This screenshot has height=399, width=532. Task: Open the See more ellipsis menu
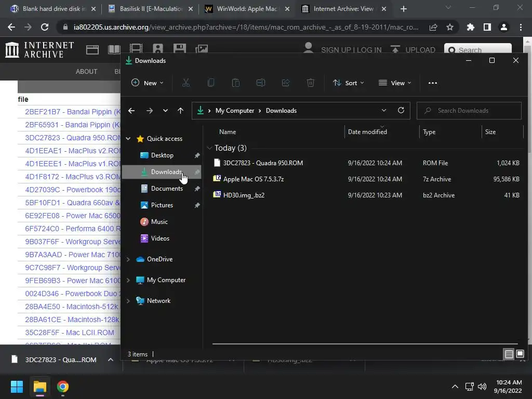[433, 83]
